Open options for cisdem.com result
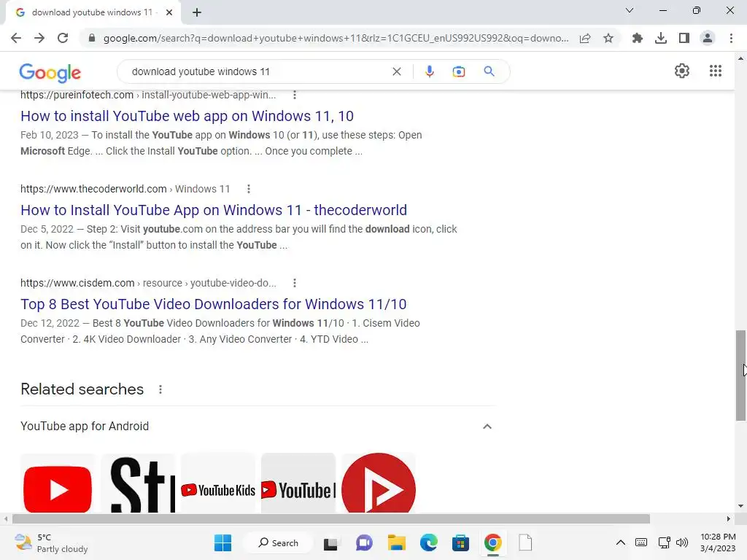 295,283
